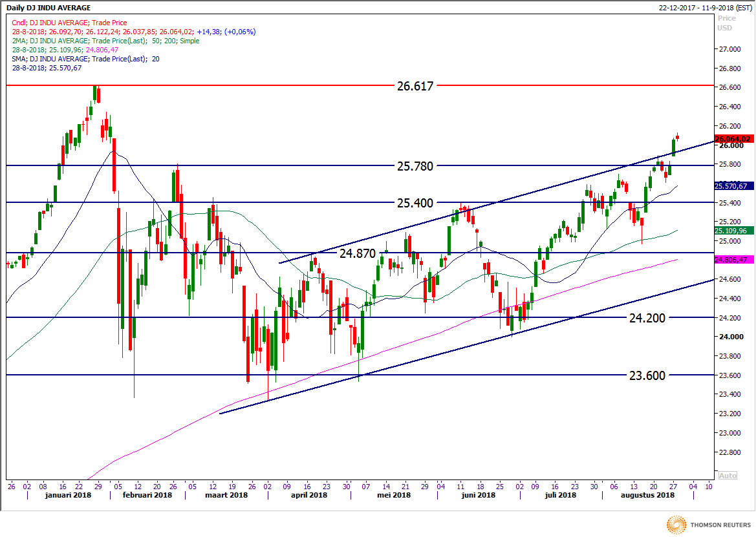Viewport: 756px width, 537px height.
Task: Select the 26.617 resistance level label
Action: (x=415, y=86)
